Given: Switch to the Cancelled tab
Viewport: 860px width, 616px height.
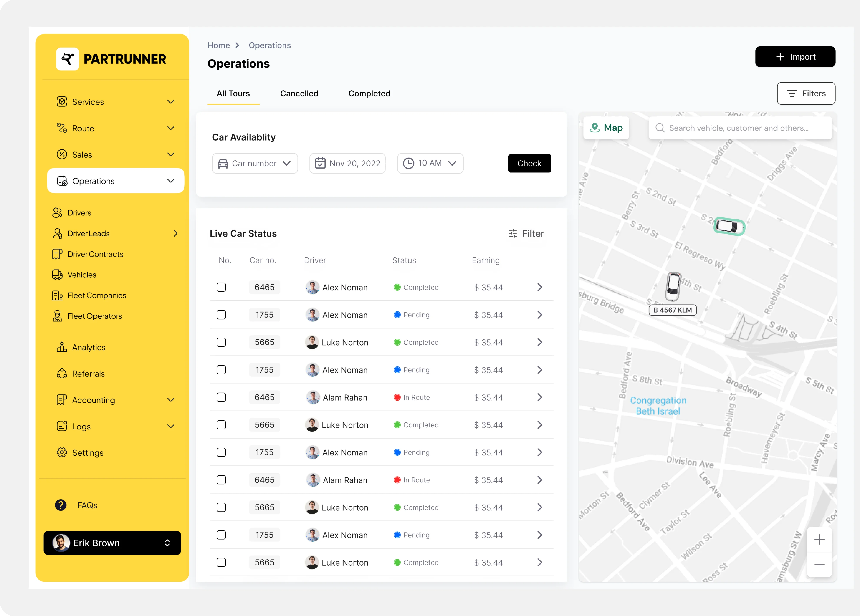Looking at the screenshot, I should click(299, 94).
